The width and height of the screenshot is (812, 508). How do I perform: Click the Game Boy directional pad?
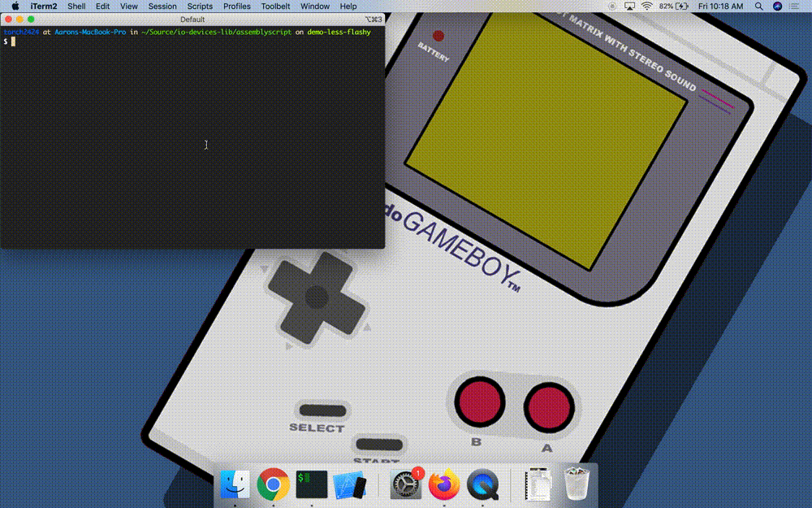click(x=317, y=297)
